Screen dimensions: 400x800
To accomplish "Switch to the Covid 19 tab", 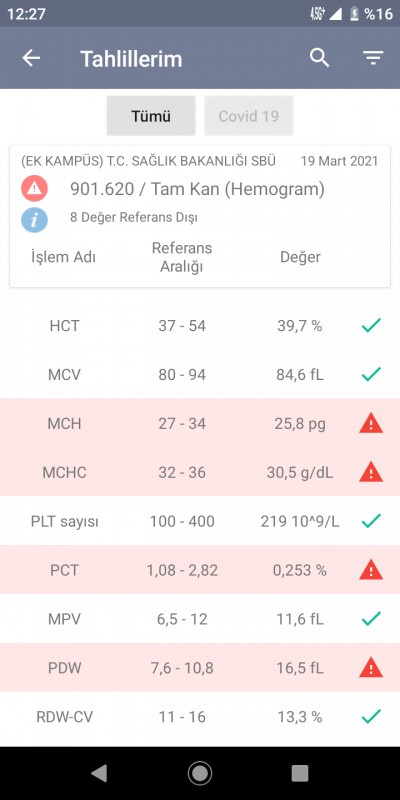I will click(x=249, y=116).
